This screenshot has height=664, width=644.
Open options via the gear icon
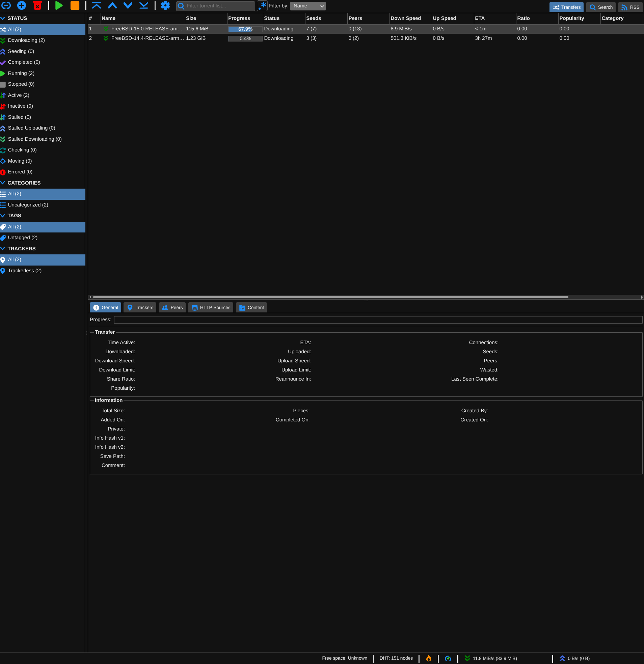pos(165,5)
